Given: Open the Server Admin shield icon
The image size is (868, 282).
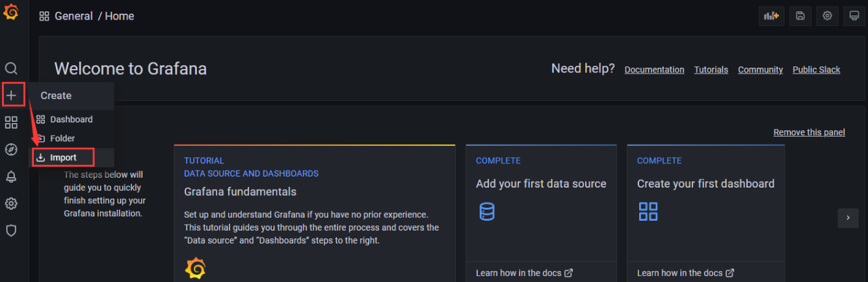Looking at the screenshot, I should [11, 231].
